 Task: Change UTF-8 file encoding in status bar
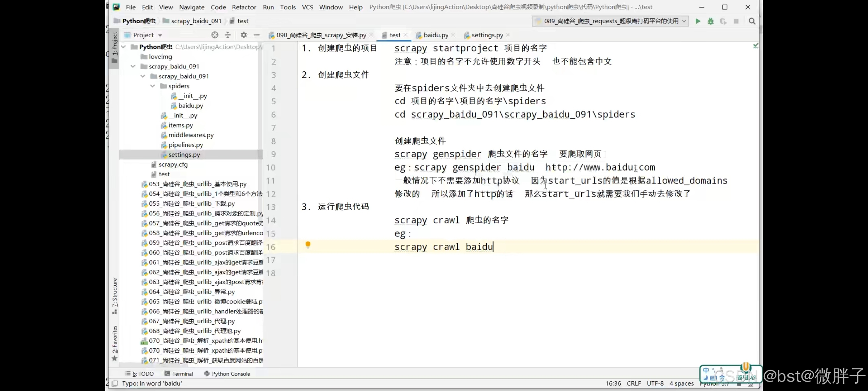655,383
